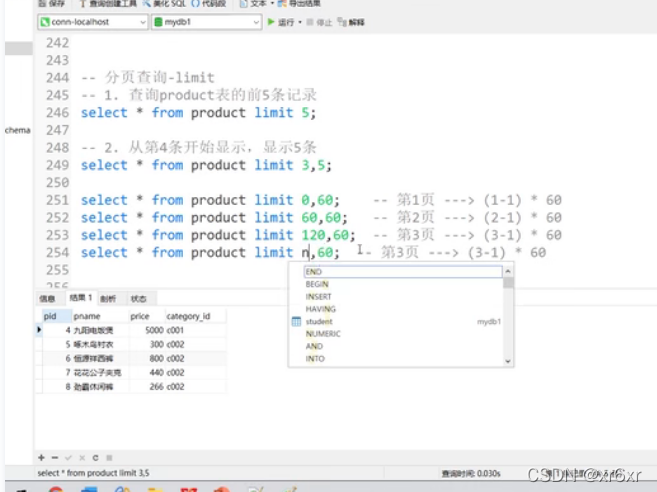Click line 251 statement limit 0,60
Viewport: 657px width, 492px height.
tap(210, 200)
